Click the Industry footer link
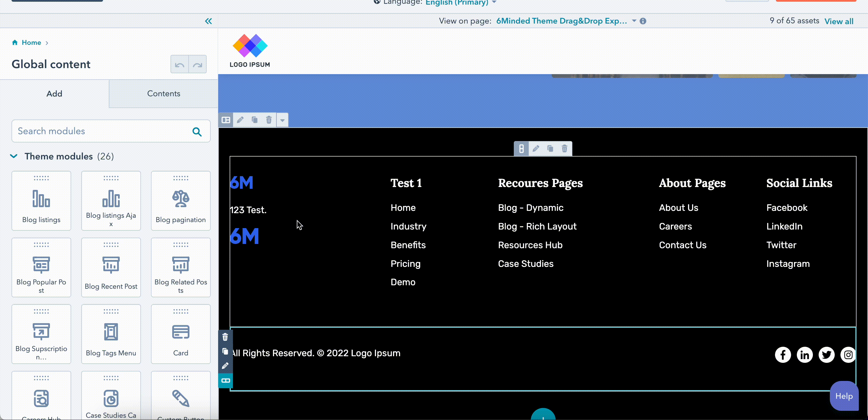 pyautogui.click(x=408, y=226)
